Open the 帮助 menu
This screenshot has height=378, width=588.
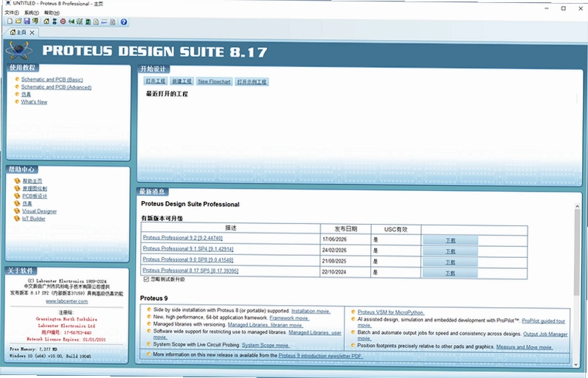pos(52,13)
